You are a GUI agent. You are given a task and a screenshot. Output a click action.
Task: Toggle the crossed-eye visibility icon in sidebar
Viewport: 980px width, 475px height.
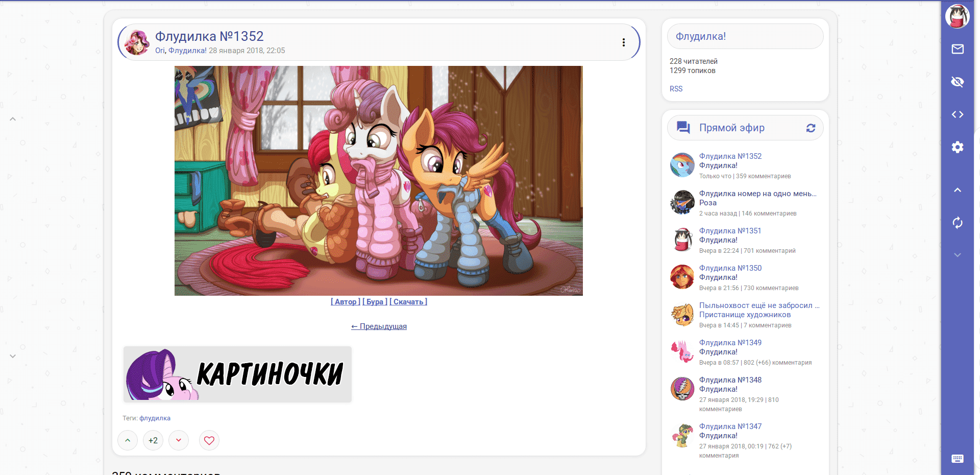point(958,82)
